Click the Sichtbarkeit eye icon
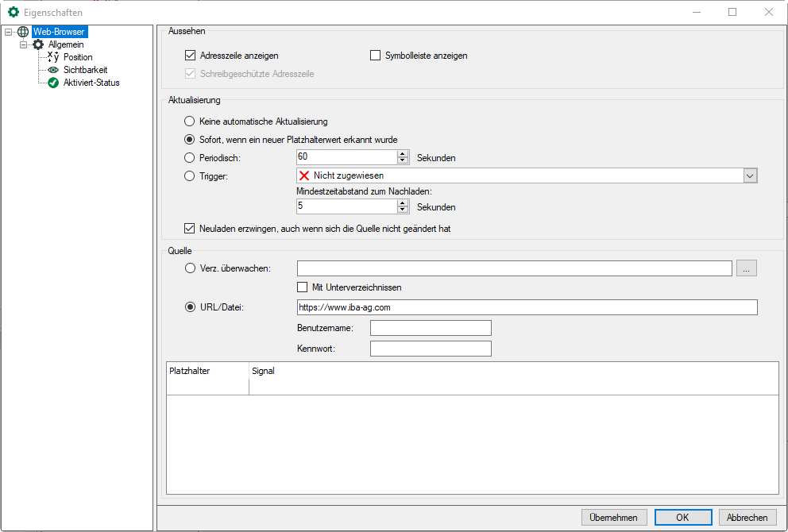Image resolution: width=788 pixels, height=532 pixels. (x=53, y=70)
